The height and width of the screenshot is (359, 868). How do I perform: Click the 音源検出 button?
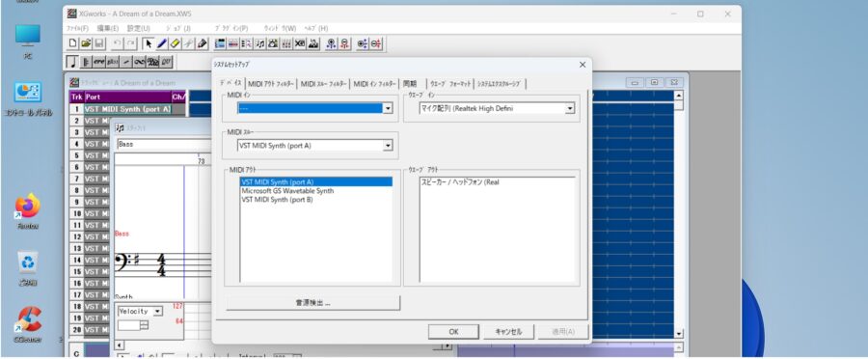(x=312, y=303)
